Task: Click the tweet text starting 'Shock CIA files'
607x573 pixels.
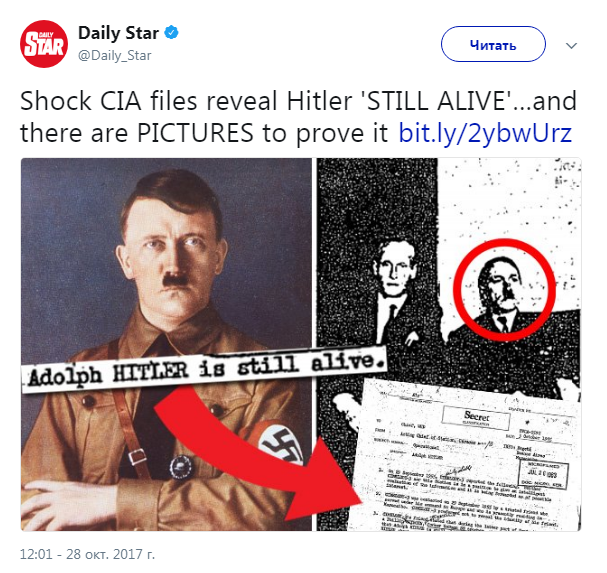Action: 298,117
